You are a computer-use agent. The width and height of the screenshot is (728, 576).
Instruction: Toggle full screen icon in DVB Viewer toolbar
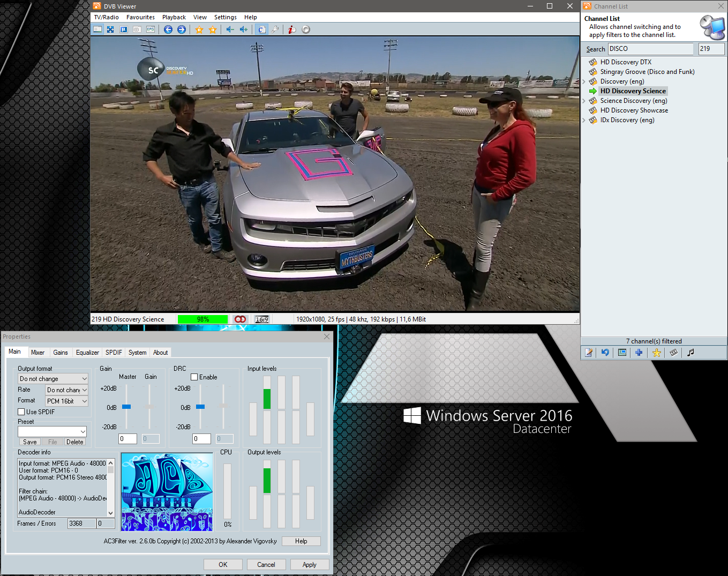coord(110,29)
